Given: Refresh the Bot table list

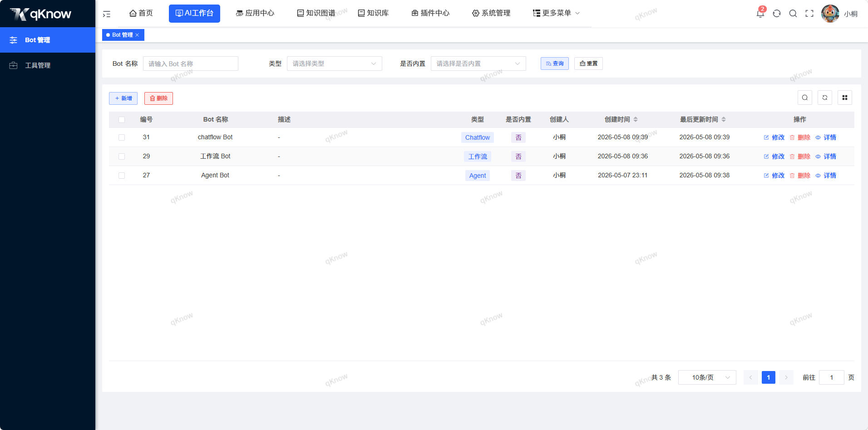Looking at the screenshot, I should [x=825, y=98].
